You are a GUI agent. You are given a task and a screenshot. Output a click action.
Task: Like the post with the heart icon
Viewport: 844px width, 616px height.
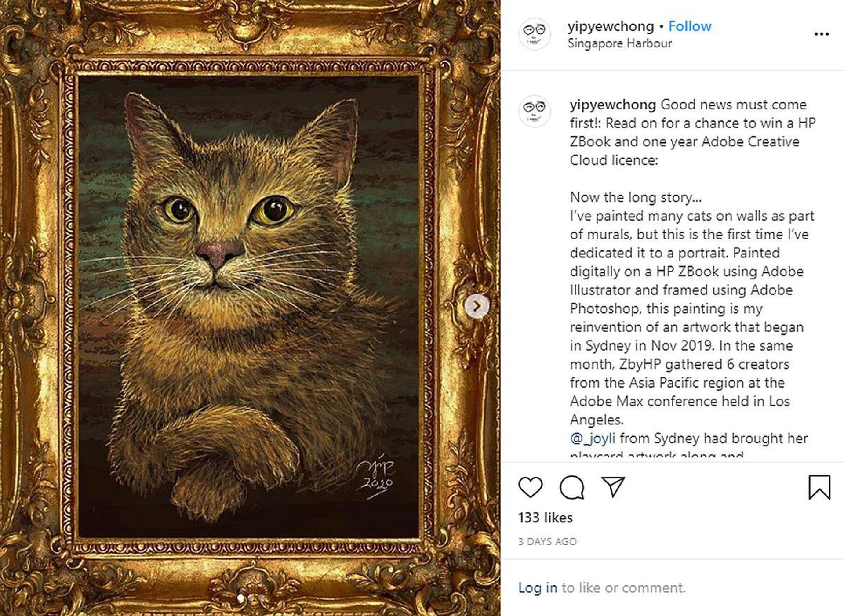click(531, 487)
